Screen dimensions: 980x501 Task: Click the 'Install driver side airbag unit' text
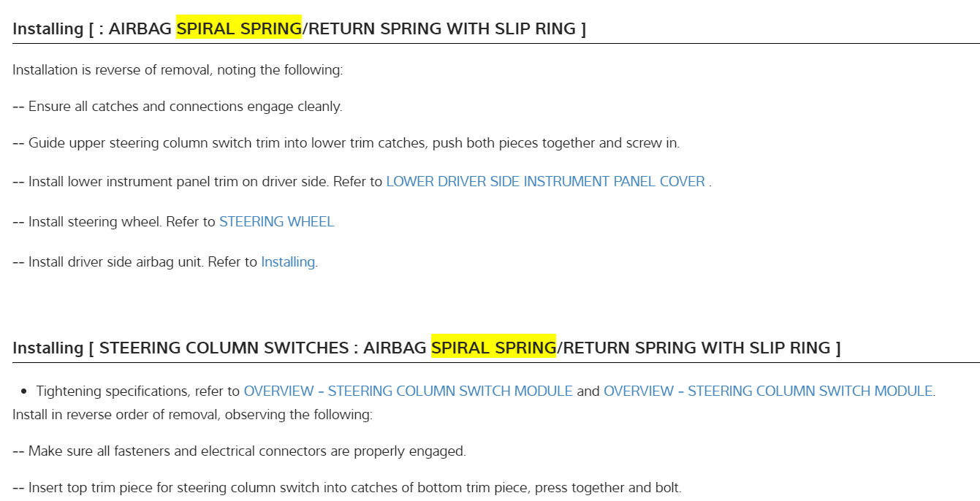[x=143, y=261]
